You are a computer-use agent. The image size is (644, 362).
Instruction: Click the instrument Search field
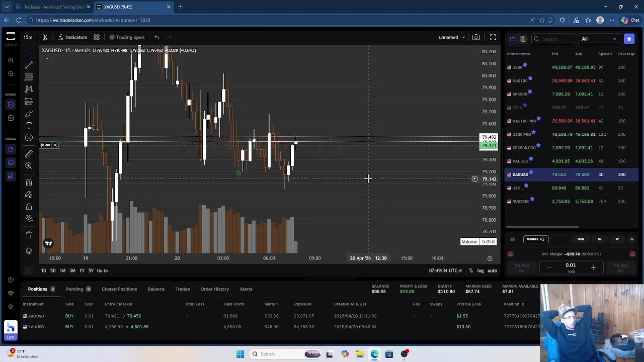[x=553, y=39]
